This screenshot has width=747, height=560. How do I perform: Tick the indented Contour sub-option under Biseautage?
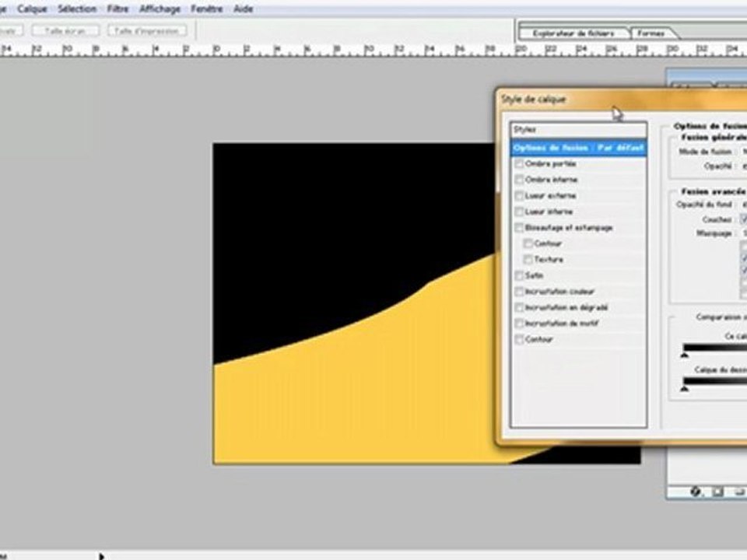[528, 243]
